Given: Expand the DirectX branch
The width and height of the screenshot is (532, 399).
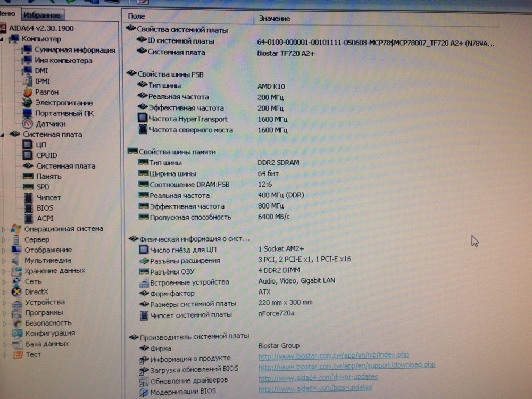Looking at the screenshot, I should point(4,292).
